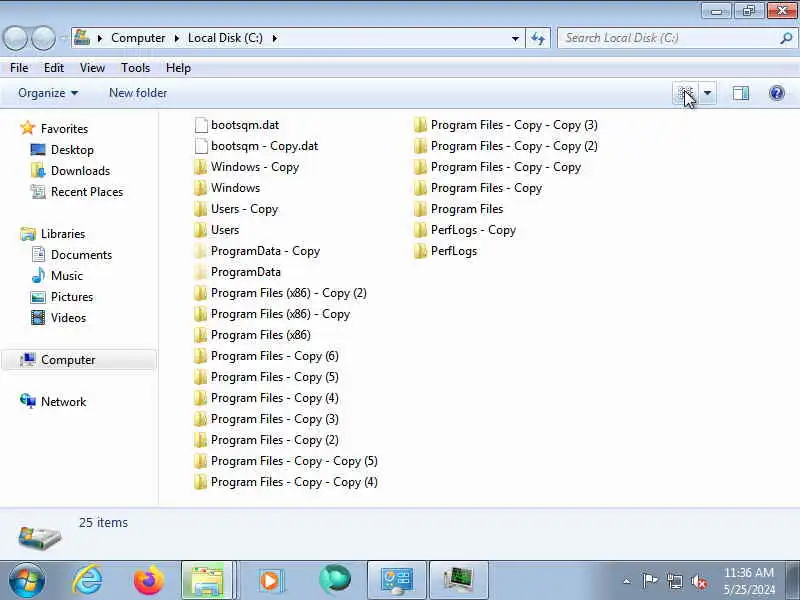Select the Program Files folder icon

pyautogui.click(x=420, y=209)
